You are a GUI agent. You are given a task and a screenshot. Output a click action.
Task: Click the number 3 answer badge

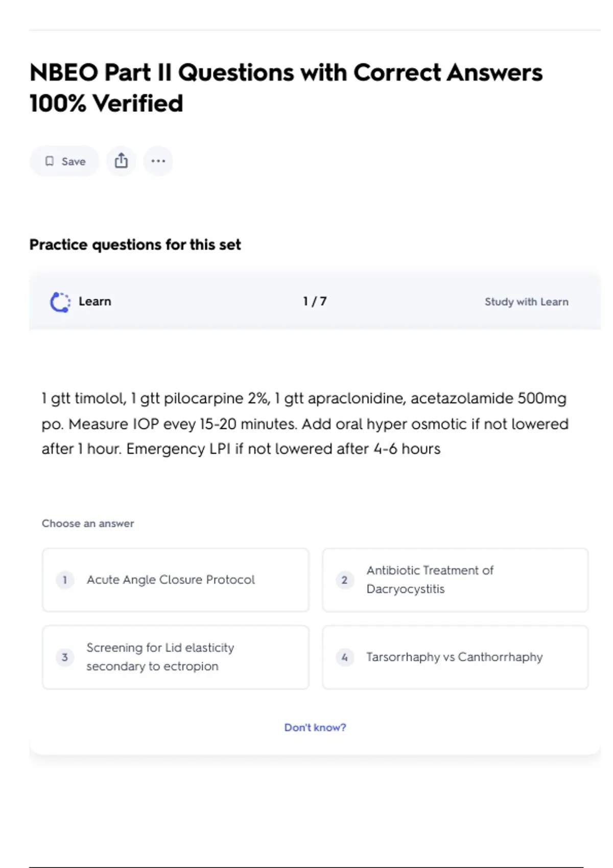tap(65, 657)
